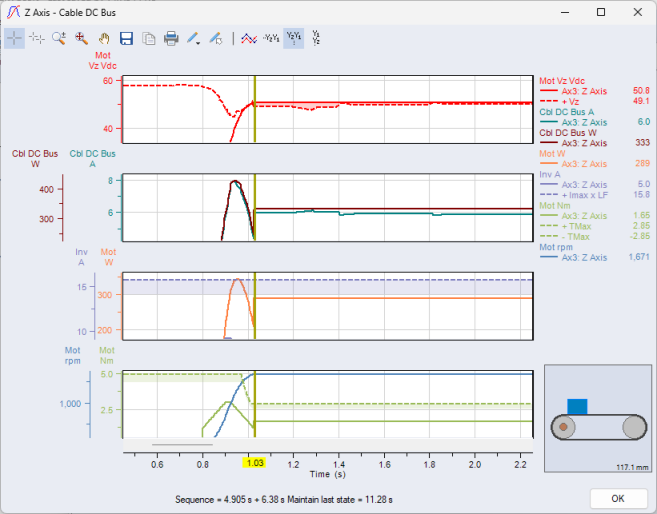657x514 pixels.
Task: Click the dashed data-point cursor tool
Action: point(37,38)
